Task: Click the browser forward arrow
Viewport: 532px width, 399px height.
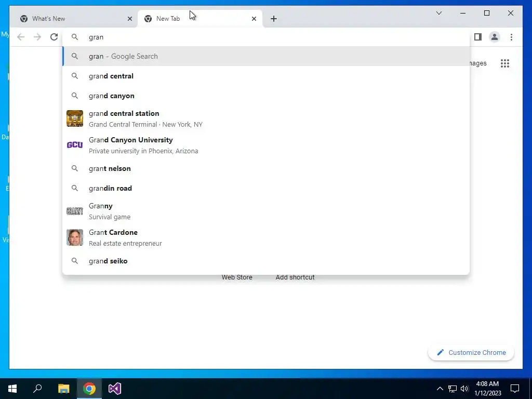Action: pos(37,37)
